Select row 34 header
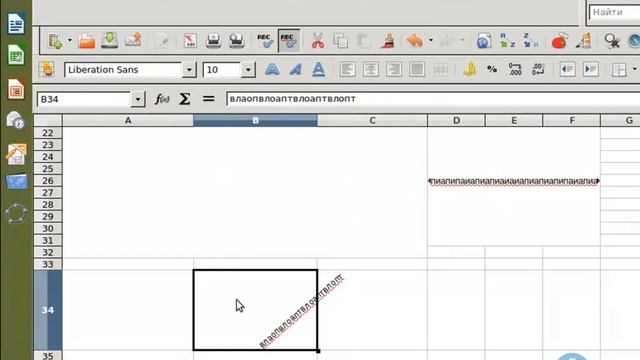Screen dimensions: 640x360 point(48,310)
